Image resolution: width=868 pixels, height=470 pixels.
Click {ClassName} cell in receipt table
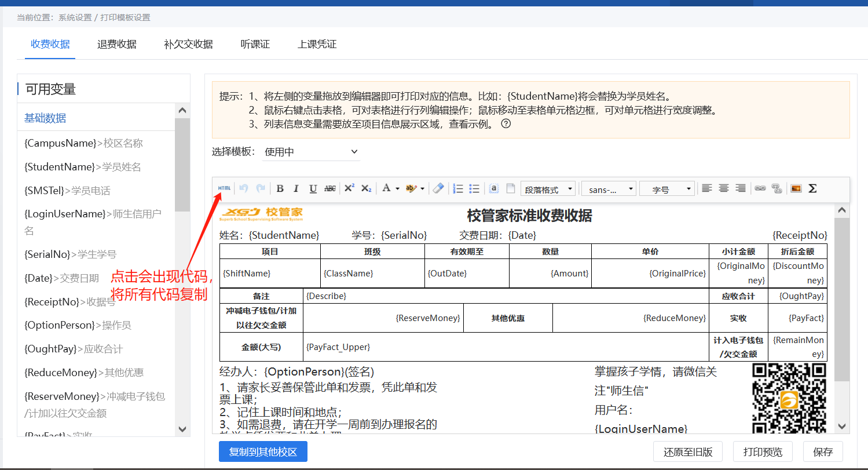pos(372,273)
